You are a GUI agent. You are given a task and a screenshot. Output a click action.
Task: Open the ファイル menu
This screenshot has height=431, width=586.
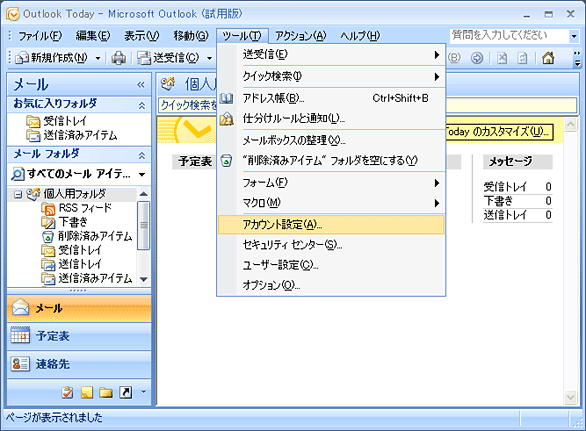coord(40,36)
